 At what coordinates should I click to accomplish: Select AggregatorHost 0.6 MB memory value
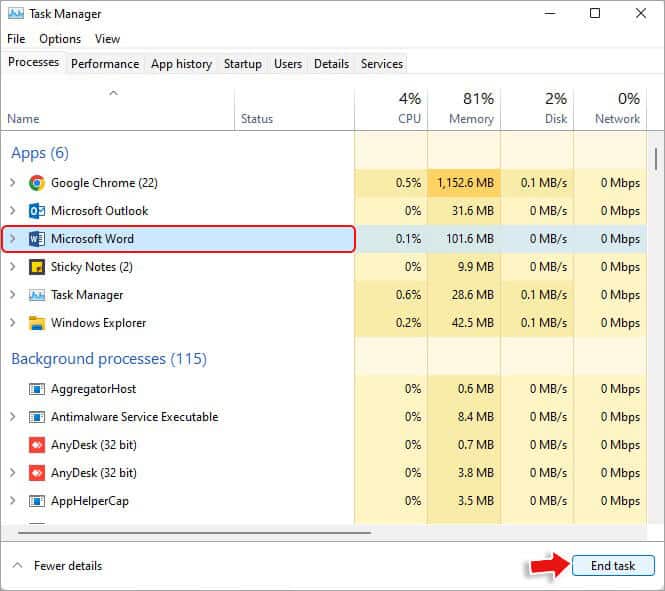point(475,389)
